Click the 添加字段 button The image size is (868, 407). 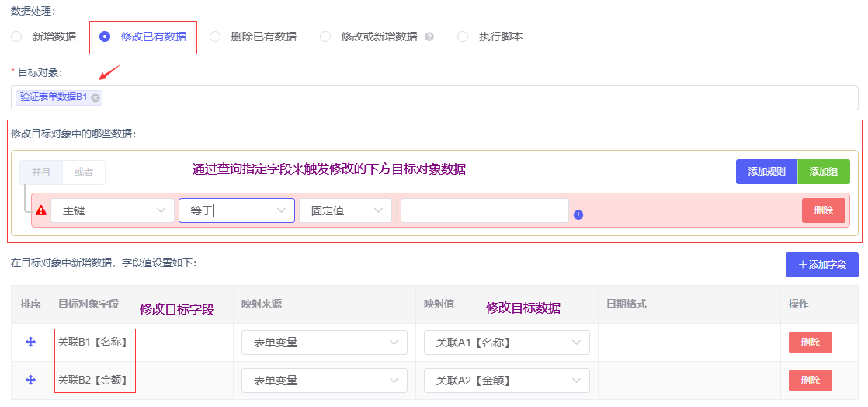tap(821, 265)
